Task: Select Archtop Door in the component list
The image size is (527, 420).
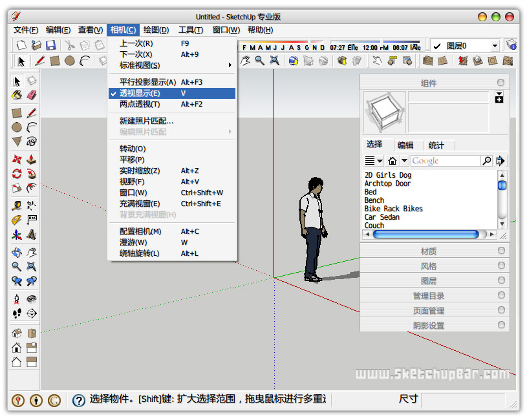Action: [x=387, y=184]
